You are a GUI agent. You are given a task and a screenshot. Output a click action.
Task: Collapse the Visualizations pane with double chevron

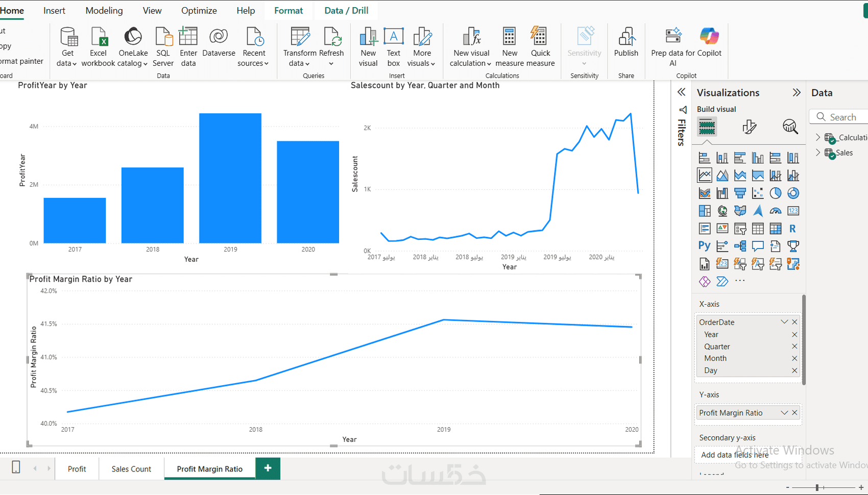[x=797, y=92]
